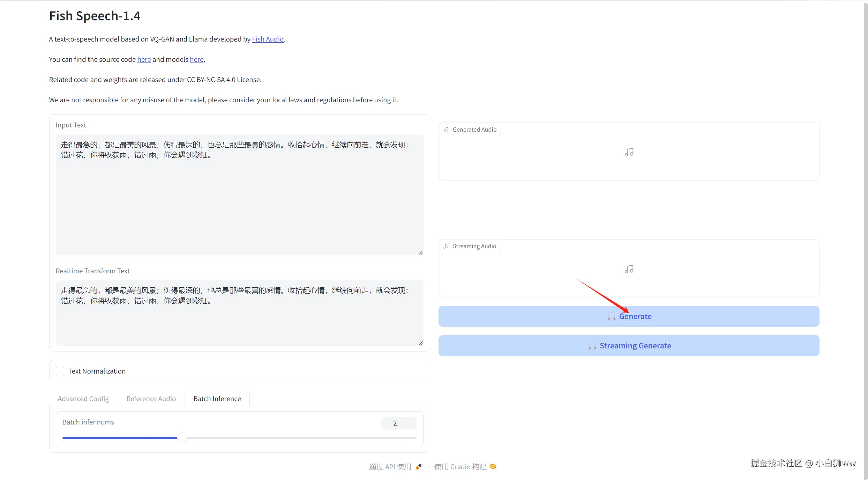The image size is (868, 480).
Task: Click resize handle of Realtime Transform Text box
Action: [x=421, y=344]
